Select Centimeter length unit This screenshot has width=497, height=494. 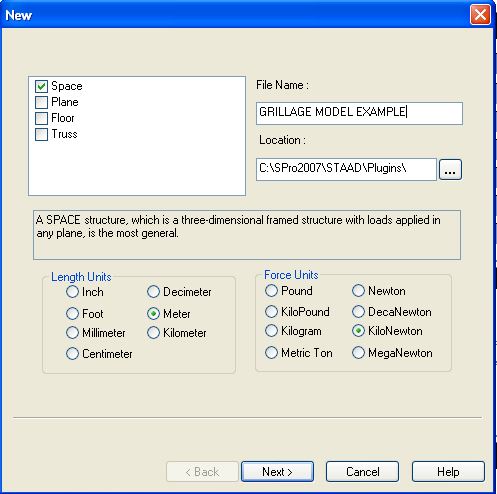coord(72,354)
